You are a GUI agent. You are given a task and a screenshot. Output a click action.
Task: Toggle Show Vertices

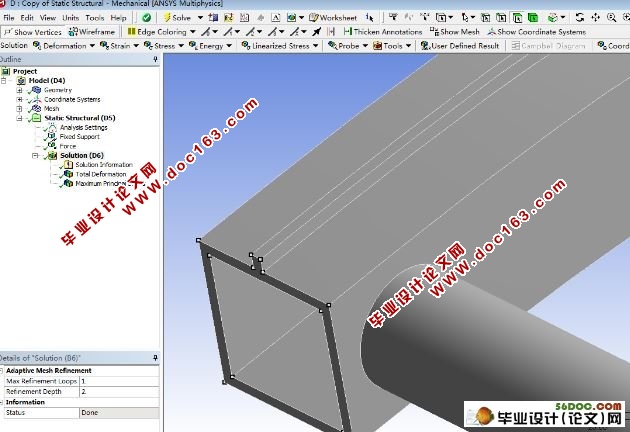click(33, 32)
